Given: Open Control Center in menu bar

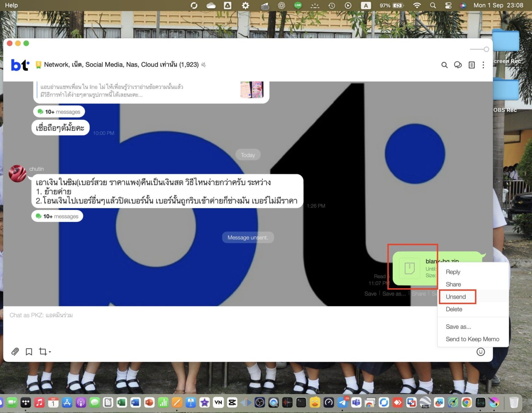Looking at the screenshot, I should point(448,5).
